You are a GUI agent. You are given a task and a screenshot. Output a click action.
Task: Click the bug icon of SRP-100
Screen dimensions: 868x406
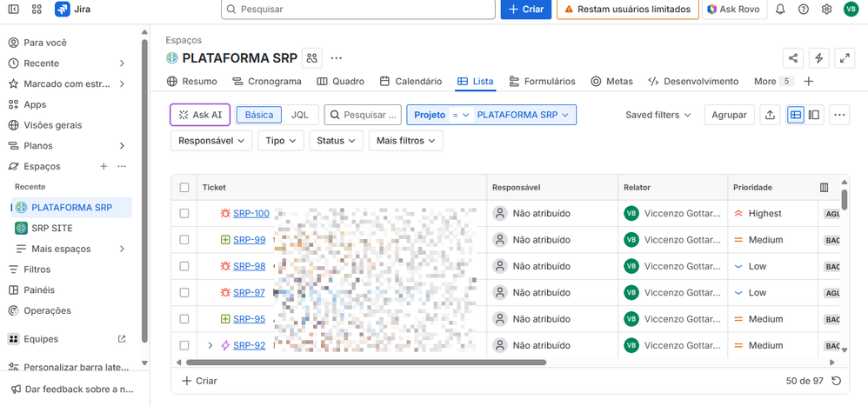tap(225, 214)
